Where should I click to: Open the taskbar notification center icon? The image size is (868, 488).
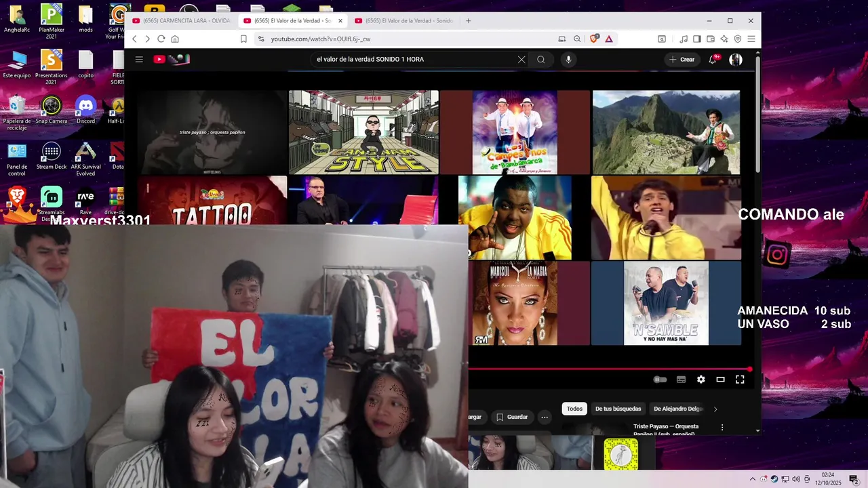[853, 479]
